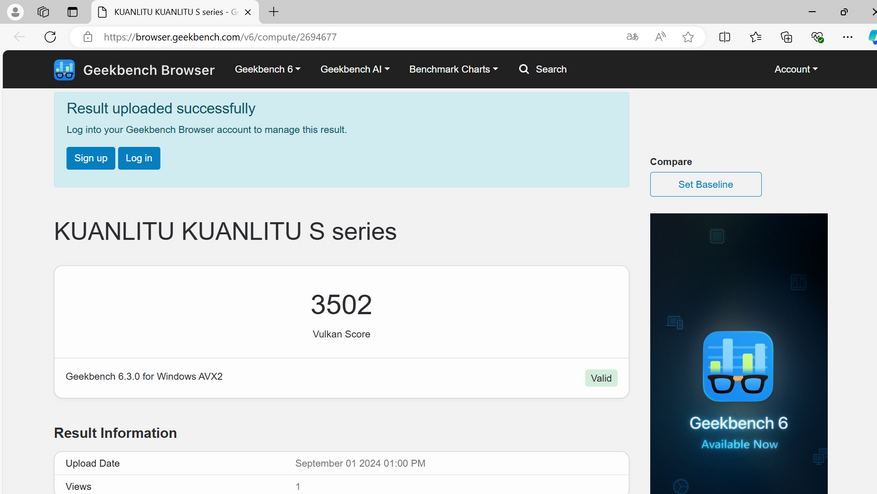Select the Views row label

78,487
